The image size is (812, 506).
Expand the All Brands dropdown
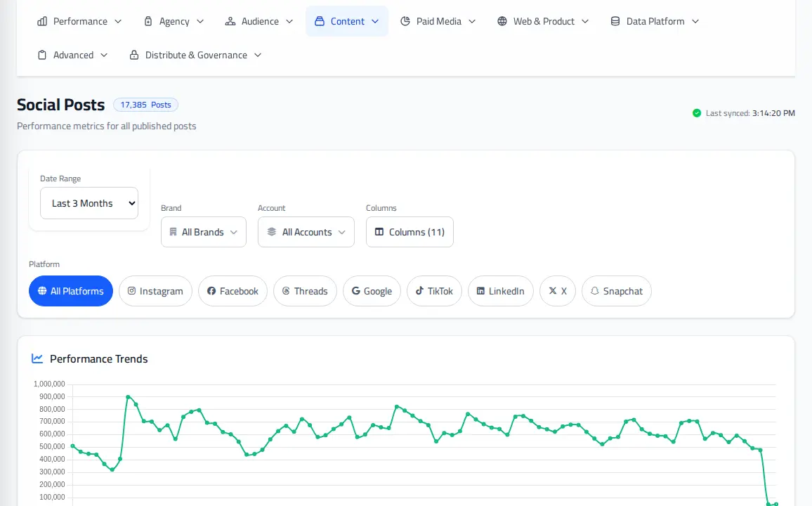pyautogui.click(x=204, y=232)
